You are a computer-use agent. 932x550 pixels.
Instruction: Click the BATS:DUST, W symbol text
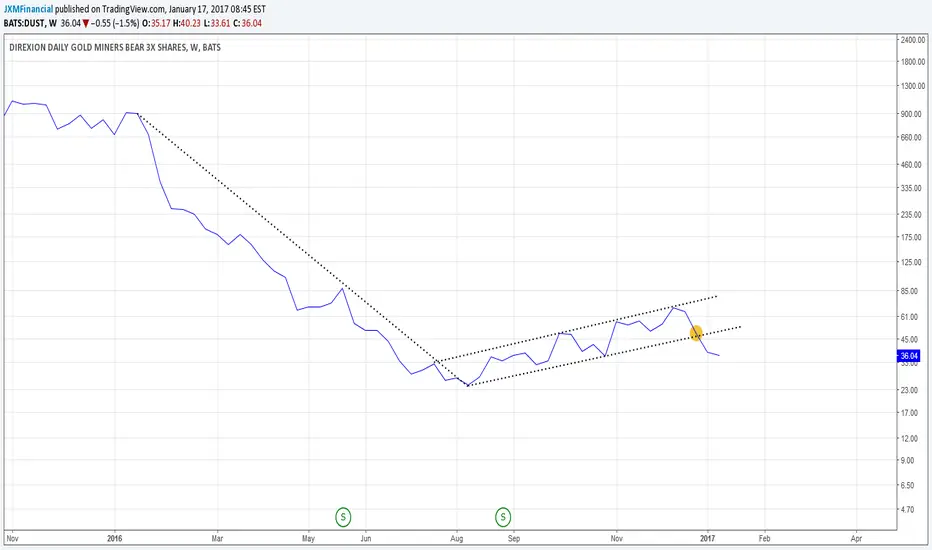click(30, 23)
